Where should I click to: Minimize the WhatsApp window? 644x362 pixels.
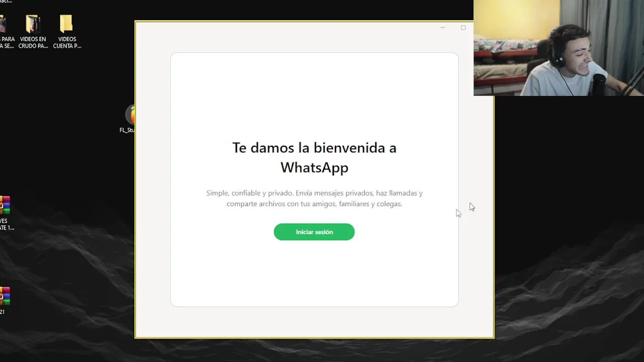coord(443,28)
